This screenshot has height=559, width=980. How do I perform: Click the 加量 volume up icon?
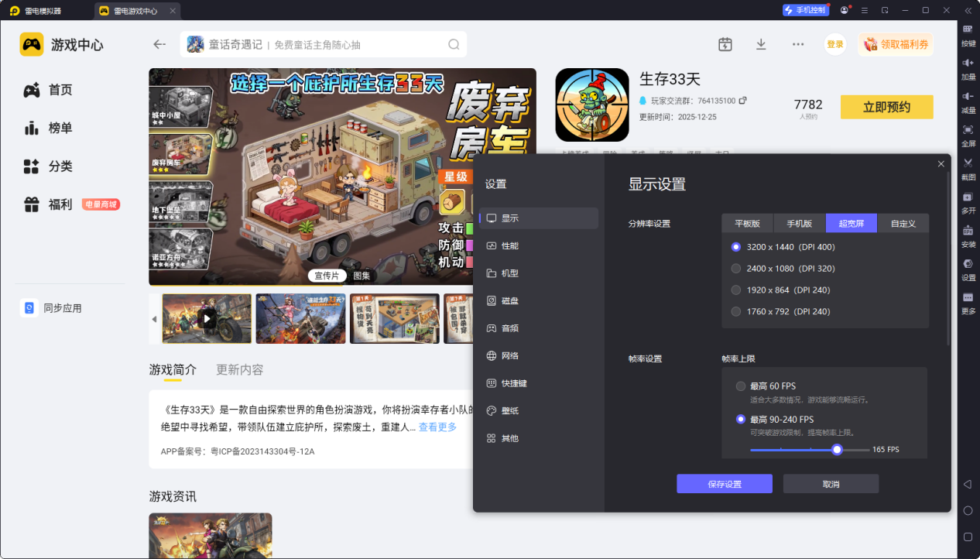pyautogui.click(x=968, y=63)
